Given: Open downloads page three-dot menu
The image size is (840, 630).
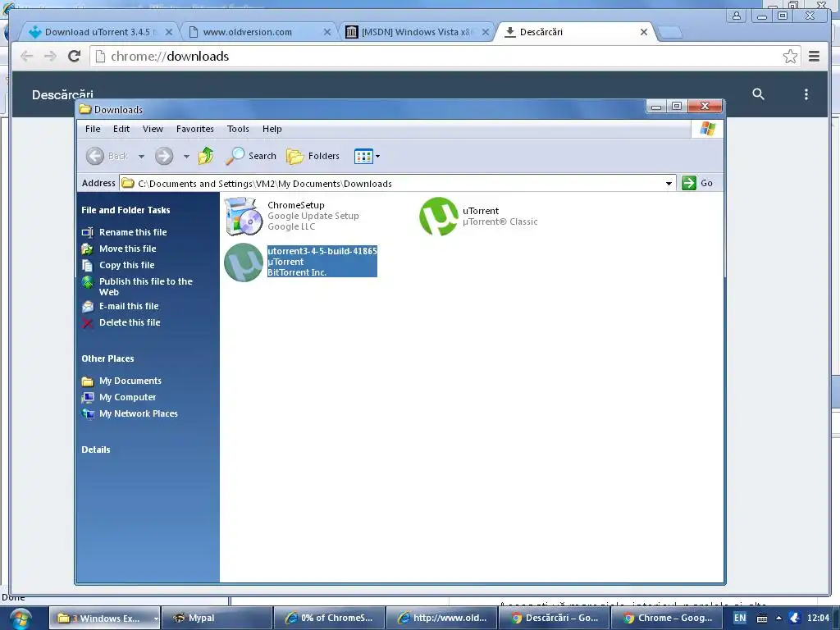Looking at the screenshot, I should (x=806, y=94).
